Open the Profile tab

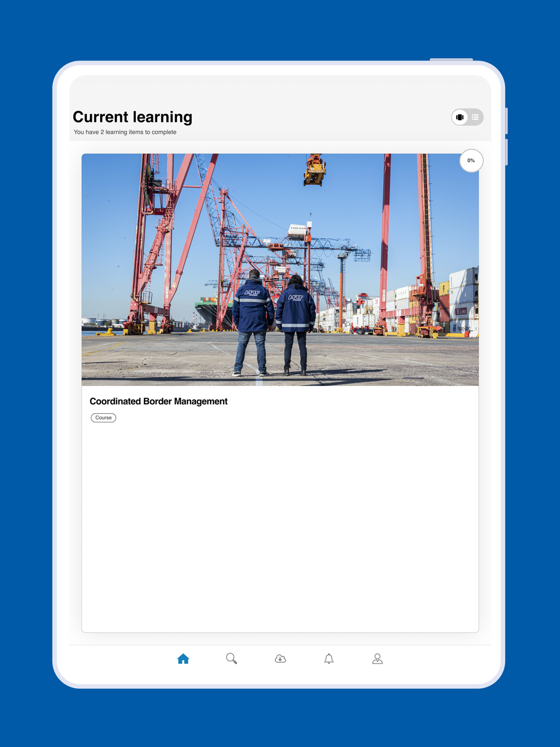(x=377, y=659)
